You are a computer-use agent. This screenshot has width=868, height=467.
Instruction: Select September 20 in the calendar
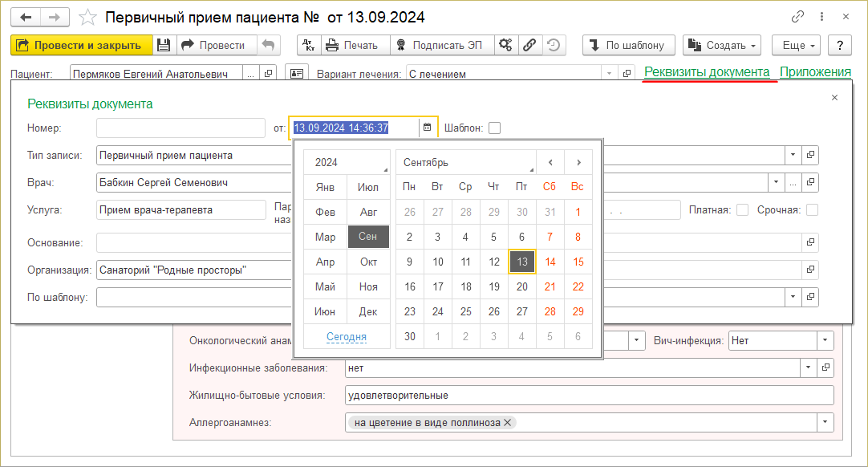pyautogui.click(x=521, y=286)
